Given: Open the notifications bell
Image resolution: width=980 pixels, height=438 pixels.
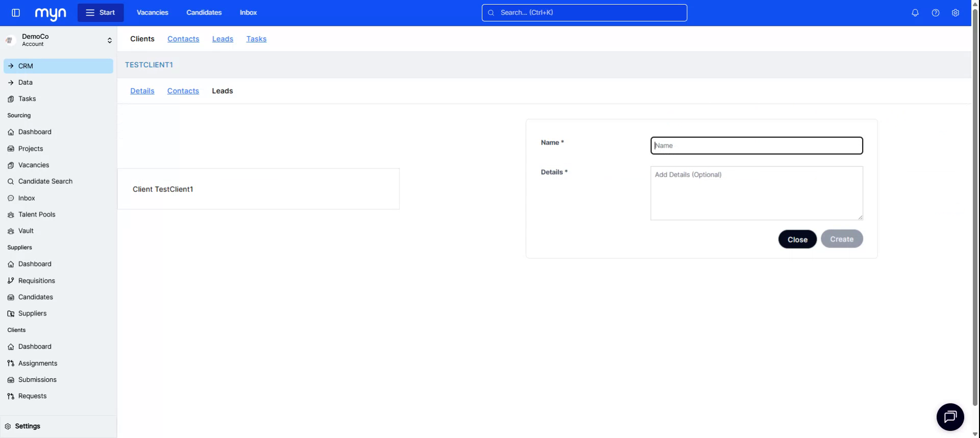Looking at the screenshot, I should (915, 13).
